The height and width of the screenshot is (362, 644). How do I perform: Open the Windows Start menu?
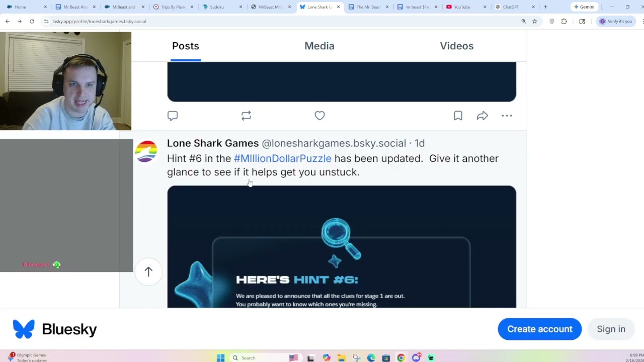[x=220, y=357]
